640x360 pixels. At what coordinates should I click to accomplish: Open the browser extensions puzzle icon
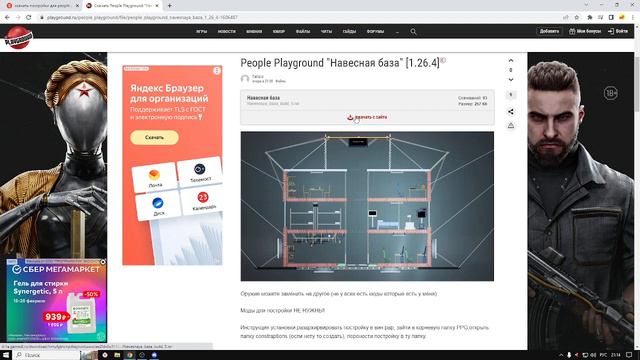[x=590, y=18]
